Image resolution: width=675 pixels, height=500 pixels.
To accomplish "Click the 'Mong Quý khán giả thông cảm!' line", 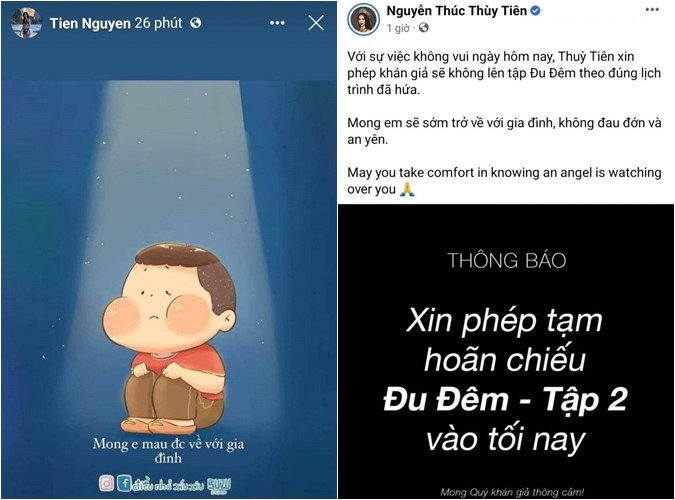I will click(x=512, y=492).
